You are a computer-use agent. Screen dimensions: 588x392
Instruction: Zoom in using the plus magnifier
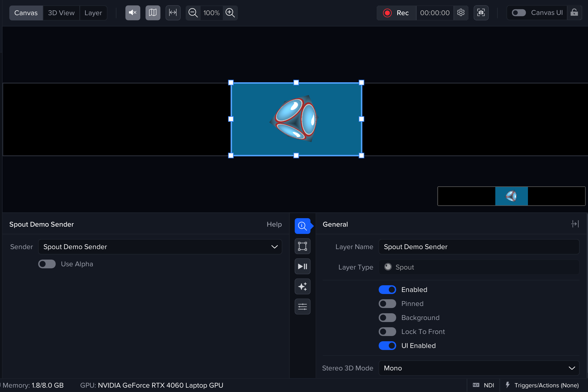230,13
